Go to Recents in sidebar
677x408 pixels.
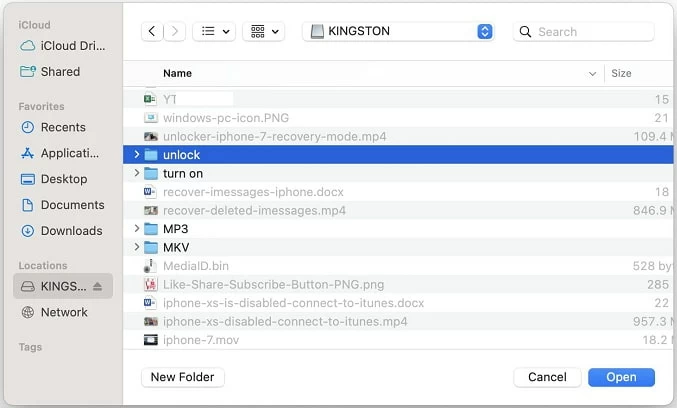coord(63,127)
